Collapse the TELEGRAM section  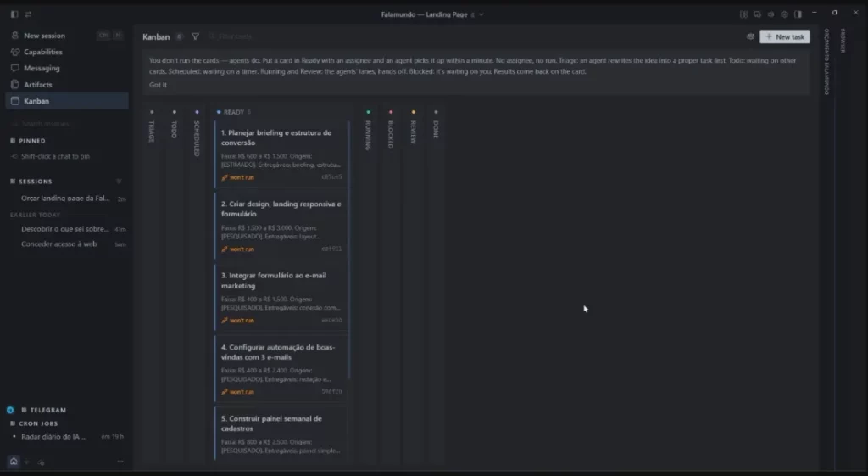pos(44,410)
